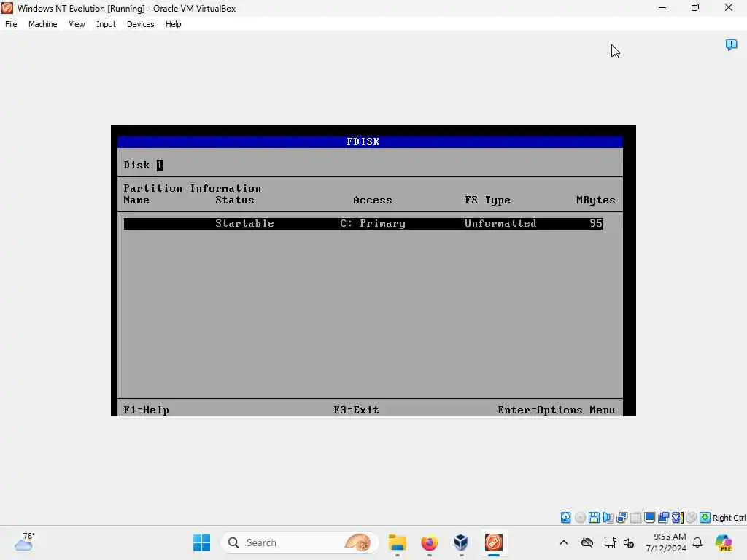Viewport: 747px width, 560px height.
Task: Open the Windows Start menu
Action: click(201, 542)
